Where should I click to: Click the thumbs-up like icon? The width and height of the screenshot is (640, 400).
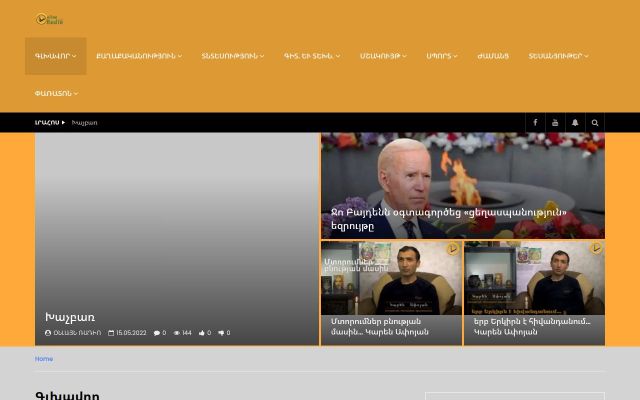click(x=202, y=333)
